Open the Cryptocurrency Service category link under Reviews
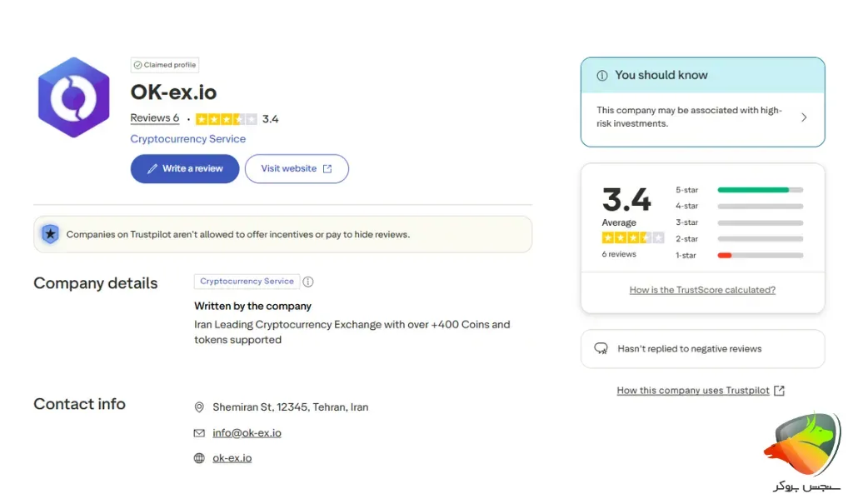 tap(187, 139)
